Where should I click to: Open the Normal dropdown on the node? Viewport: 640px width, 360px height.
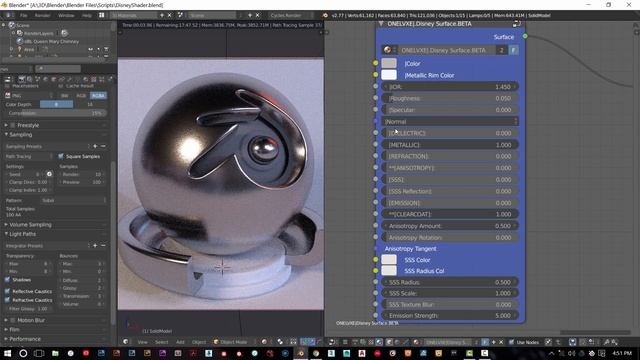(450, 122)
